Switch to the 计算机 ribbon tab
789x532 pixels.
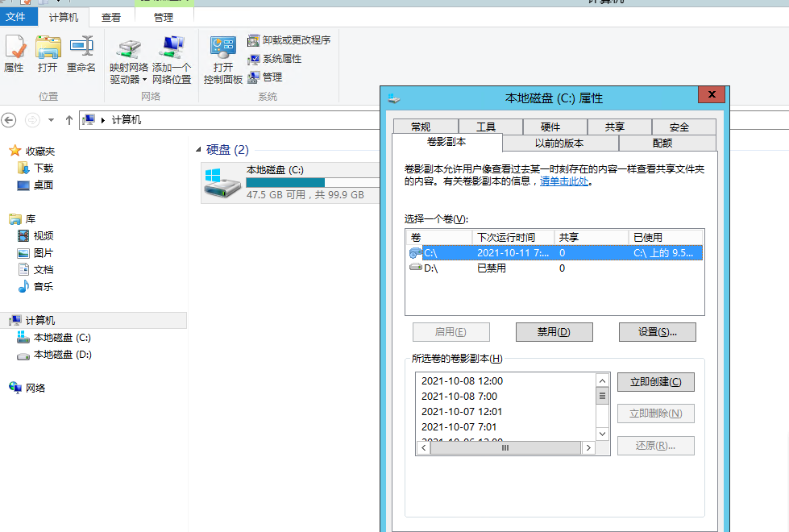tap(64, 17)
